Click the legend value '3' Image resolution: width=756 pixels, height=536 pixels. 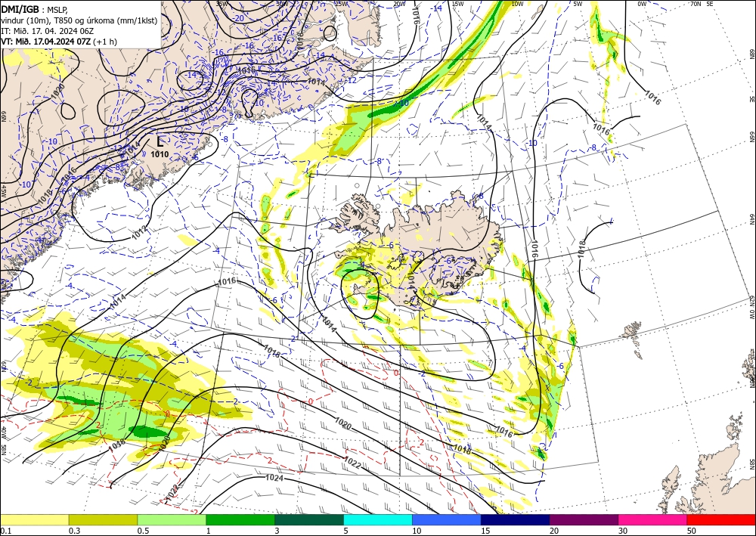tap(277, 531)
